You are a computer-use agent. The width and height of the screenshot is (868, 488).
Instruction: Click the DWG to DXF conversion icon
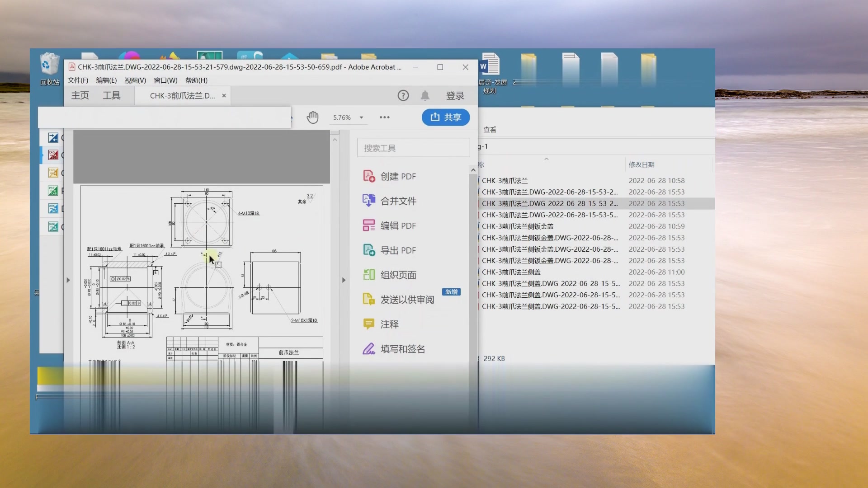(x=53, y=208)
